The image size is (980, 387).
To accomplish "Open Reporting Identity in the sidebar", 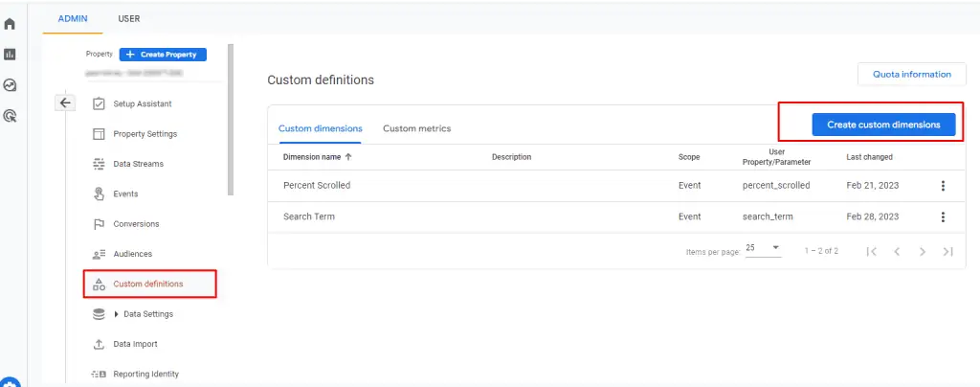I will 145,374.
